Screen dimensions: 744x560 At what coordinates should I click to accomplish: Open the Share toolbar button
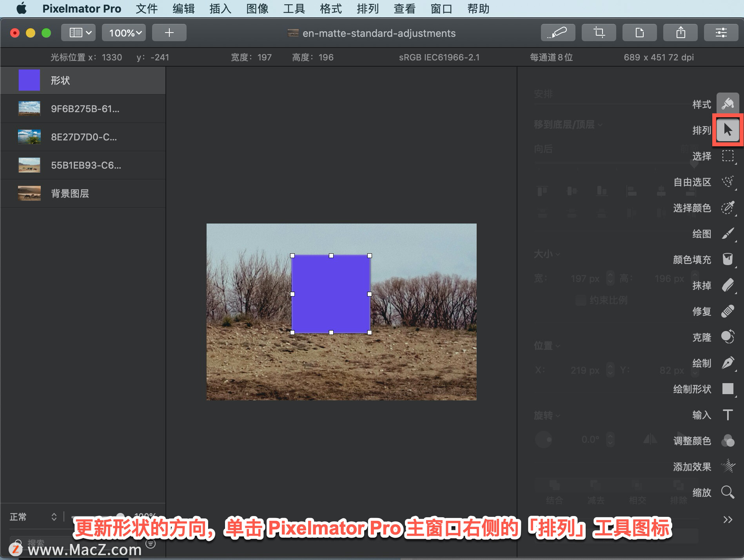[x=680, y=33]
